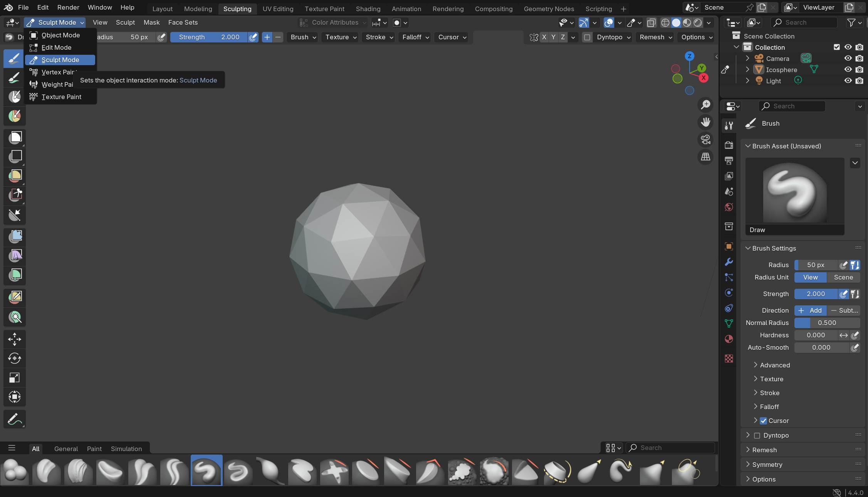Toggle camera view icon
This screenshot has height=497, width=868.
[705, 139]
